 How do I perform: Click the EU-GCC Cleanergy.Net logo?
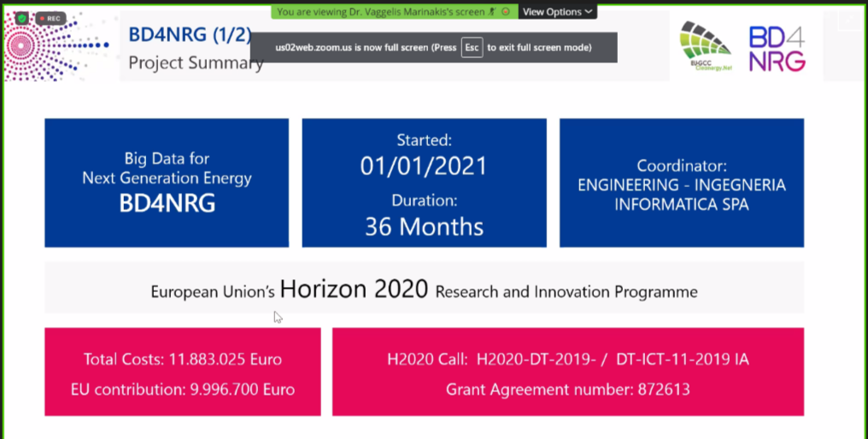[706, 46]
